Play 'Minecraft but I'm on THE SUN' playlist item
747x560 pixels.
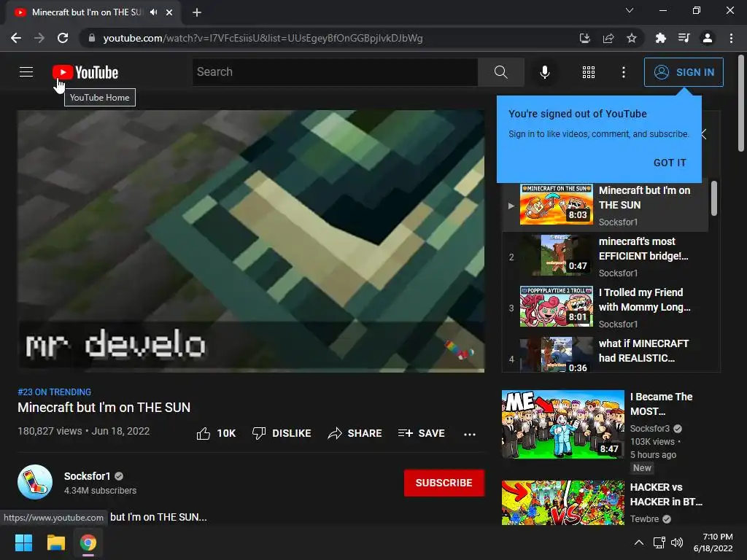(605, 206)
